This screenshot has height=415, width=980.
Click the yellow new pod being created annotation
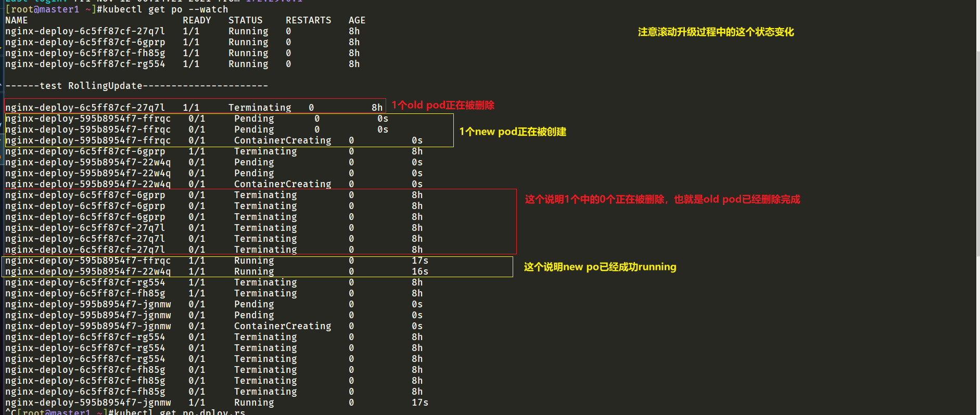[x=513, y=132]
